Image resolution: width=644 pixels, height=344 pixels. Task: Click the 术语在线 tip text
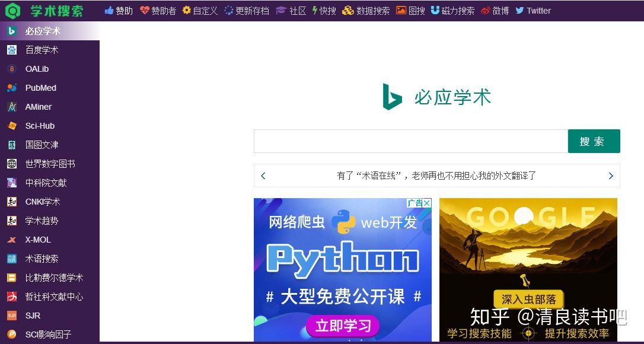[436, 176]
